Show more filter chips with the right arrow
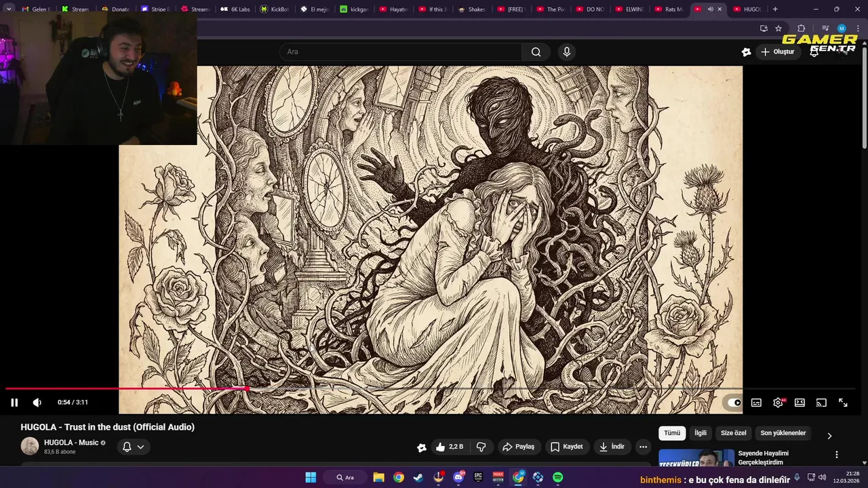Screen dimensions: 868x488 [x=829, y=436]
